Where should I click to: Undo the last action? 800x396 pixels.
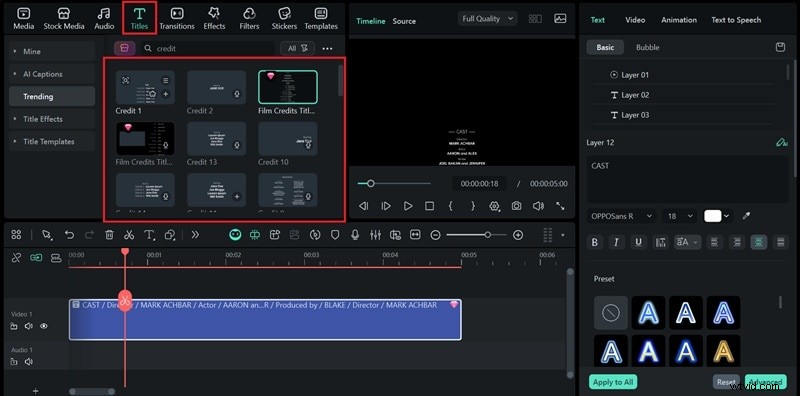point(69,235)
